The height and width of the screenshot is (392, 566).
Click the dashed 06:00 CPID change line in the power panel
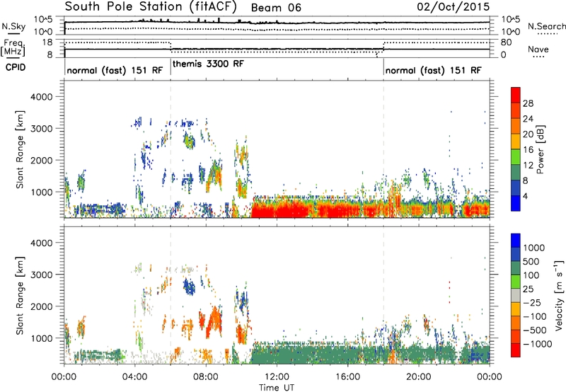[x=171, y=149]
